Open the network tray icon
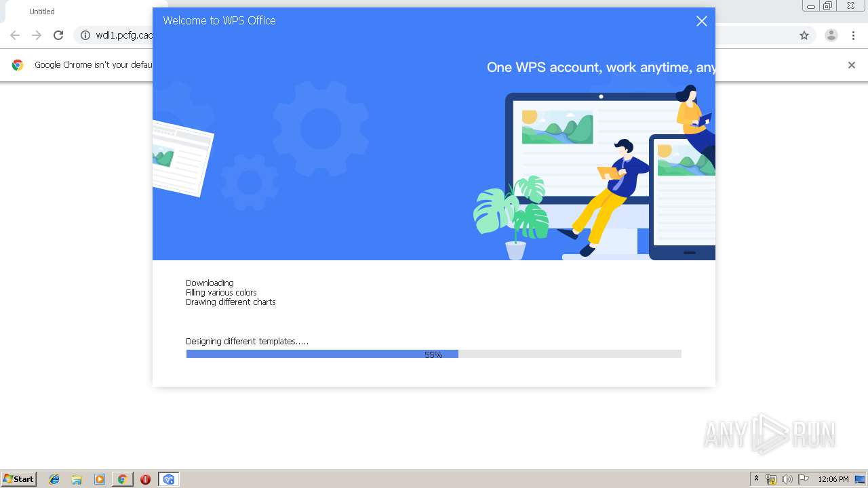Image resolution: width=868 pixels, height=488 pixels. 770,479
